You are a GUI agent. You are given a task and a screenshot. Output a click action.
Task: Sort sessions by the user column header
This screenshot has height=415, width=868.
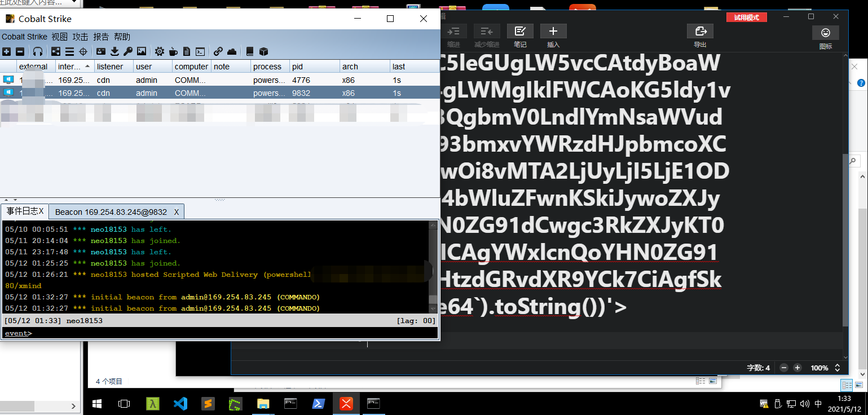point(152,67)
